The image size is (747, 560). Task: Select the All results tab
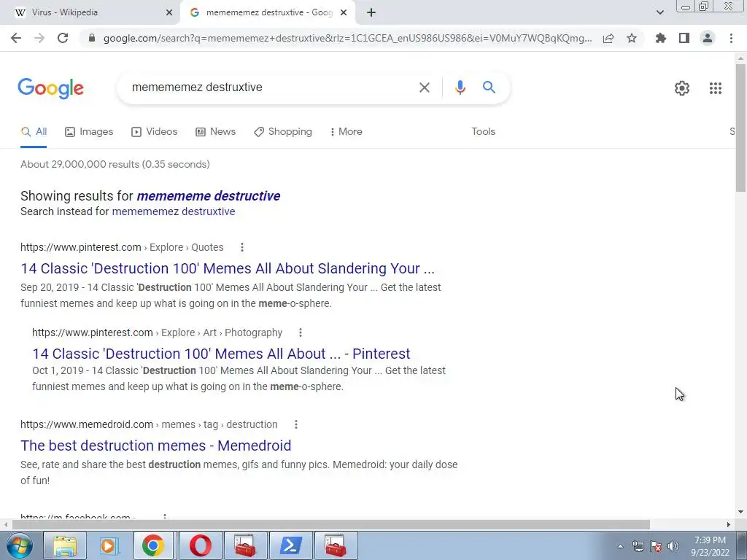click(34, 132)
